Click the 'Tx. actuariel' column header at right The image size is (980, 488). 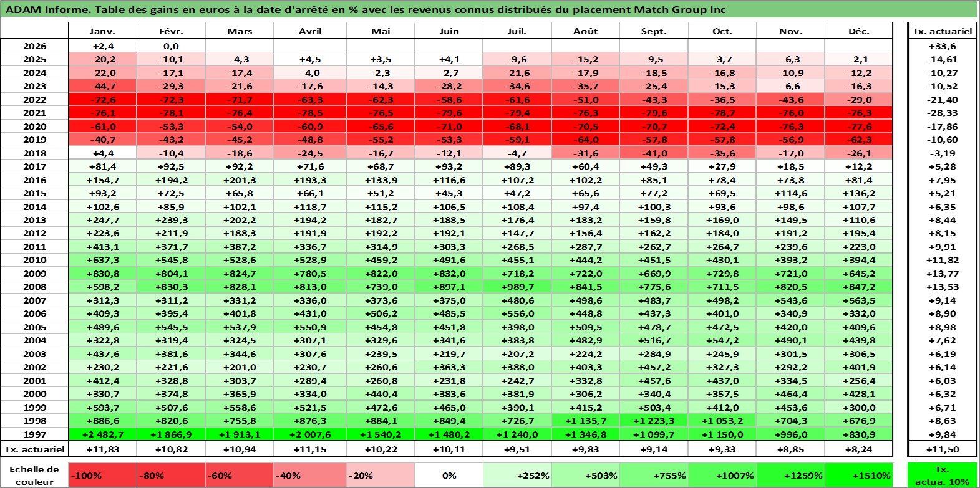point(942,31)
